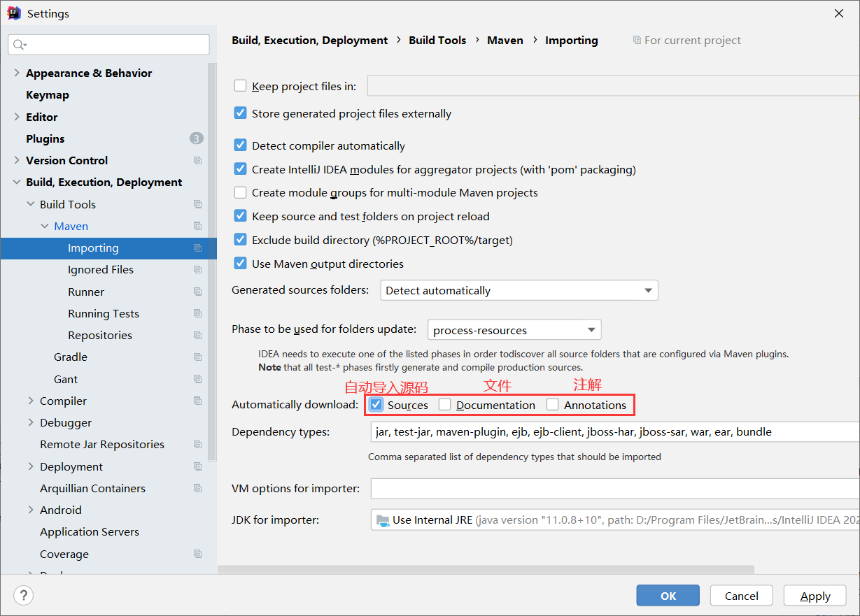This screenshot has height=616, width=860.
Task: Expand Appearance & Behavior section
Action: (17, 73)
